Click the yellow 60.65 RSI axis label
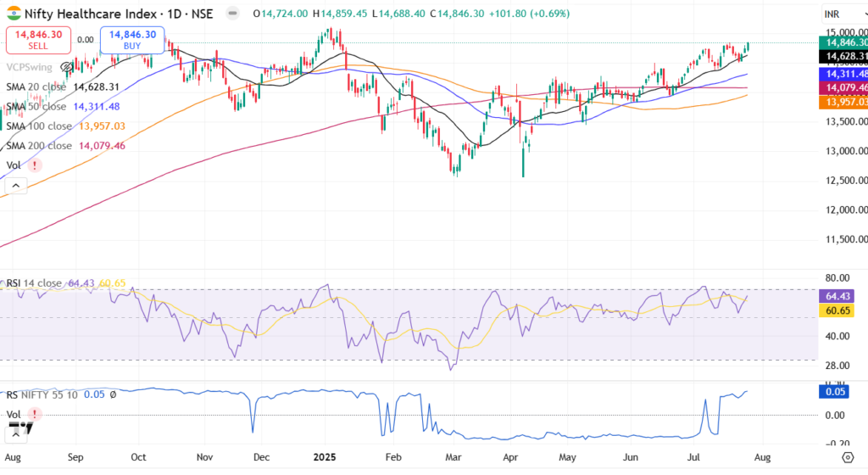 tap(837, 310)
